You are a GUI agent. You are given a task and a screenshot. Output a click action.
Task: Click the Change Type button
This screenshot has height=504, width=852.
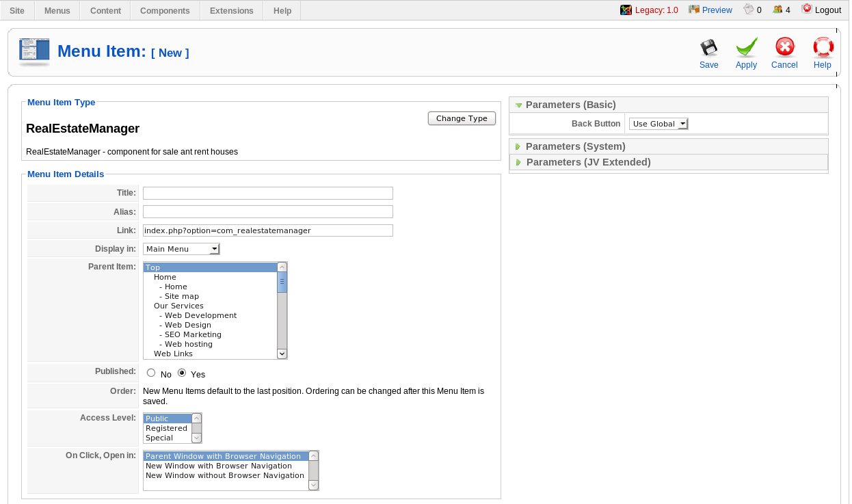click(462, 118)
